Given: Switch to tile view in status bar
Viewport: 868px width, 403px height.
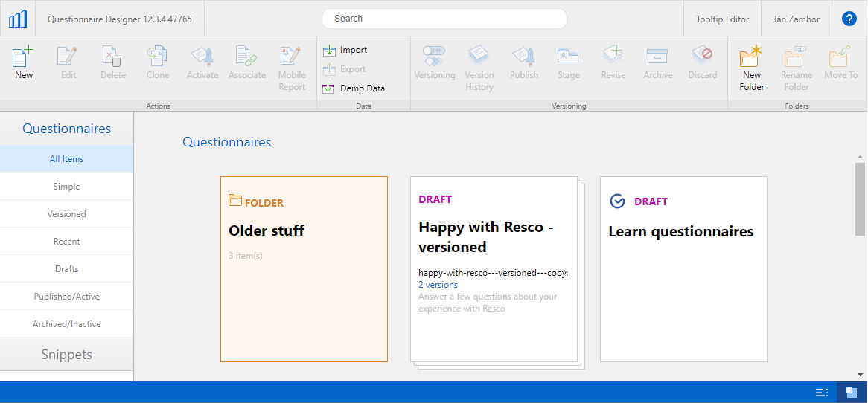Looking at the screenshot, I should click(852, 392).
